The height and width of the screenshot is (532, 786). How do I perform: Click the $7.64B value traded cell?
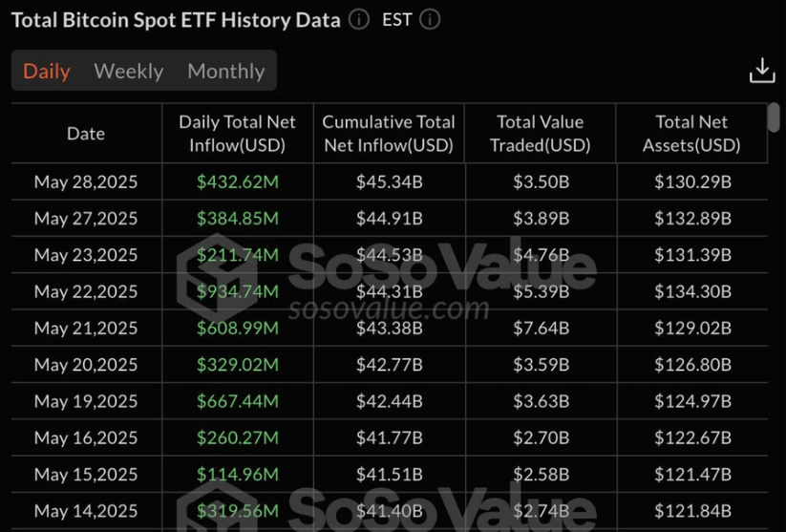[x=540, y=328]
